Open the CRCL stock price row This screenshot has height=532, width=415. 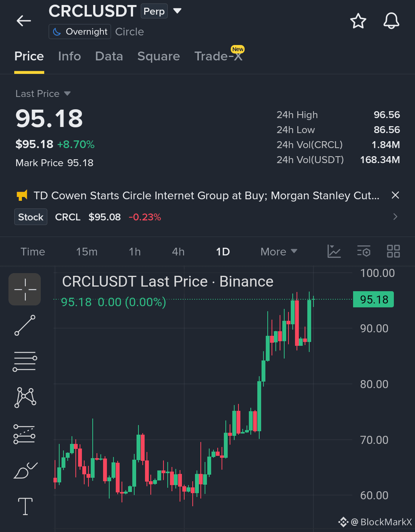point(207,217)
